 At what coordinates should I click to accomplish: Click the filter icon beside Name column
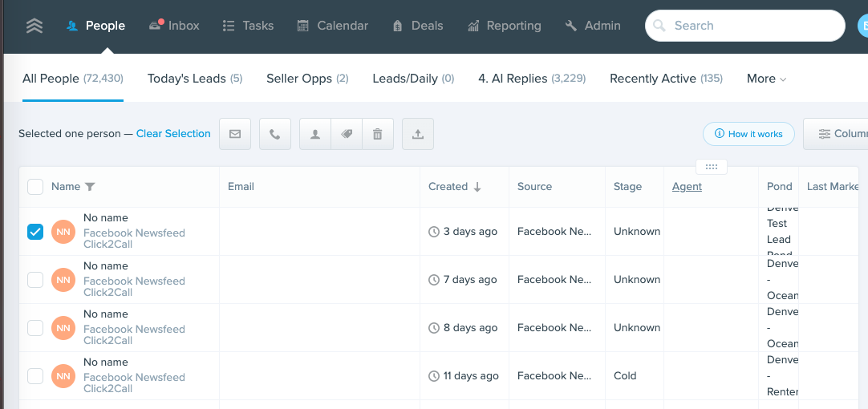(x=90, y=187)
